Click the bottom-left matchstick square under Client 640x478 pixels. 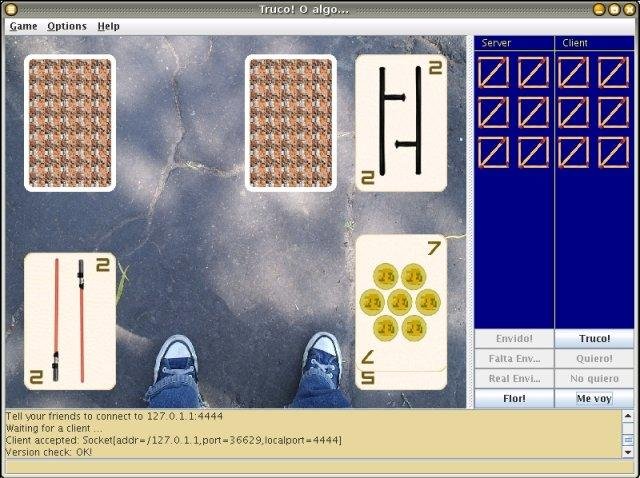(x=573, y=153)
